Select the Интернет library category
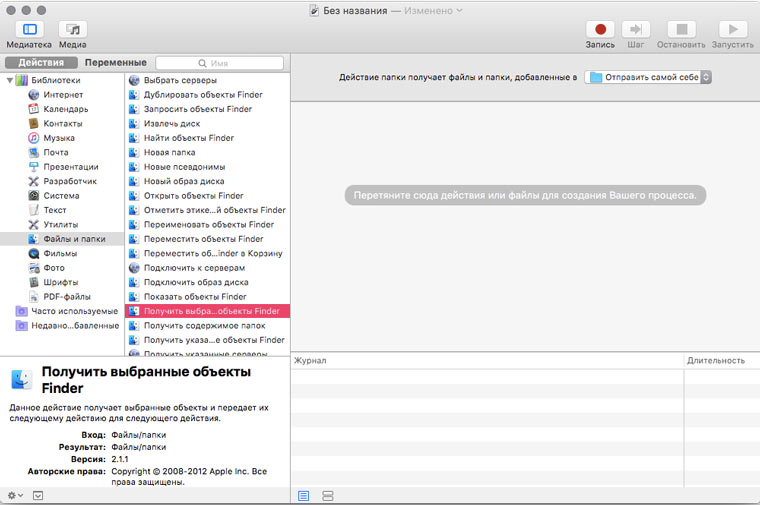 tap(62, 95)
